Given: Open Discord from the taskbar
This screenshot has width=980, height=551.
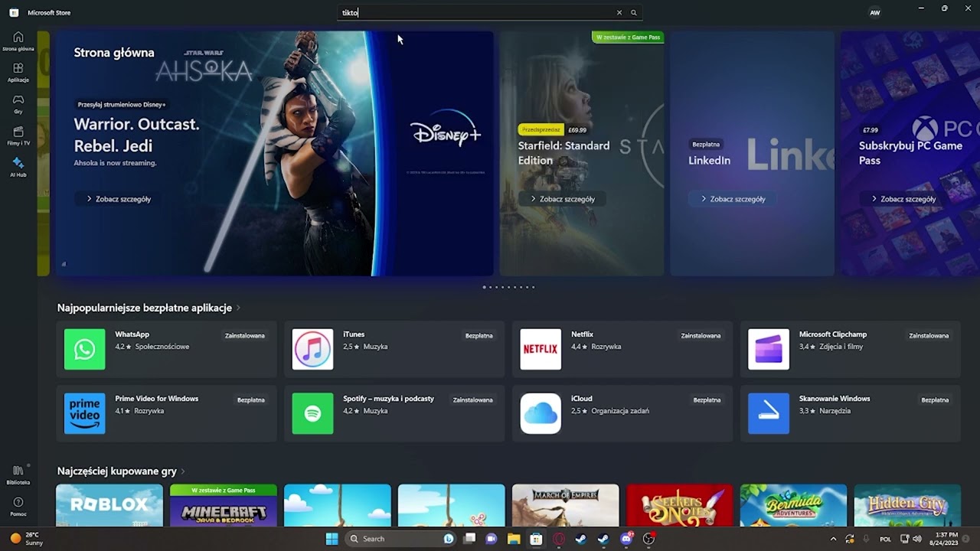Looking at the screenshot, I should coord(626,539).
